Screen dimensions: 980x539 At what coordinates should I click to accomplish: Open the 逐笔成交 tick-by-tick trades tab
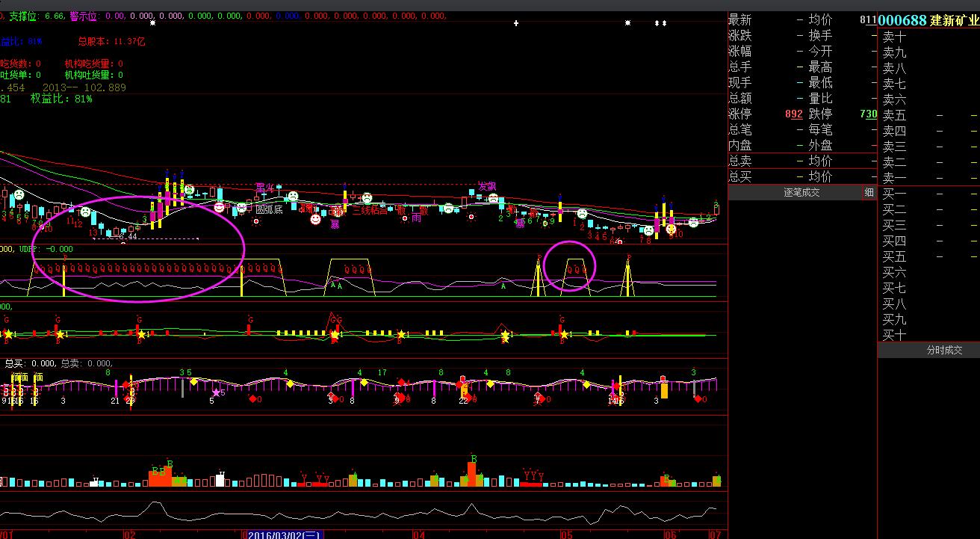coord(801,192)
